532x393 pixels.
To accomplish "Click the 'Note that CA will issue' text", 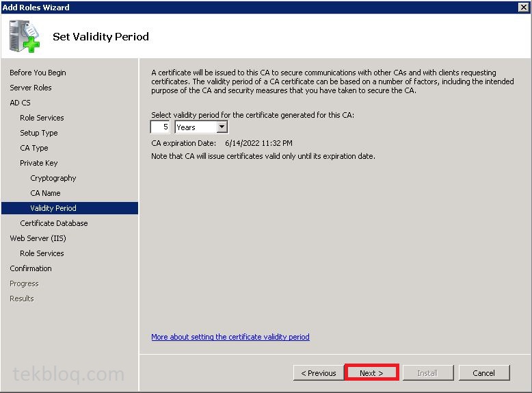I will (263, 156).
